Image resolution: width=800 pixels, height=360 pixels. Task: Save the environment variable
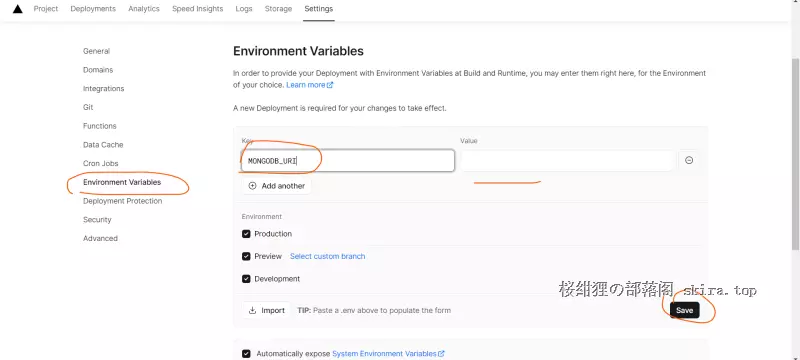(684, 310)
